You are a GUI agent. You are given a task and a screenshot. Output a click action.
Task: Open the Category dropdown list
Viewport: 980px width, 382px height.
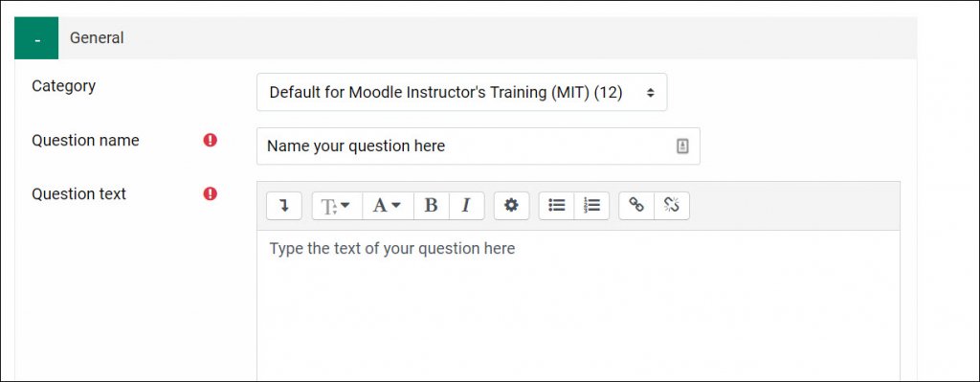pyautogui.click(x=461, y=93)
